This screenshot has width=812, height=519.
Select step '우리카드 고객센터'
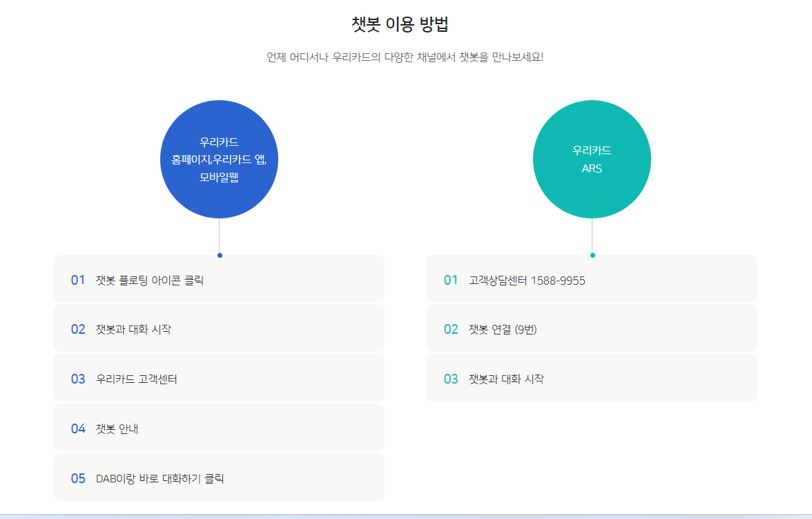tap(219, 378)
